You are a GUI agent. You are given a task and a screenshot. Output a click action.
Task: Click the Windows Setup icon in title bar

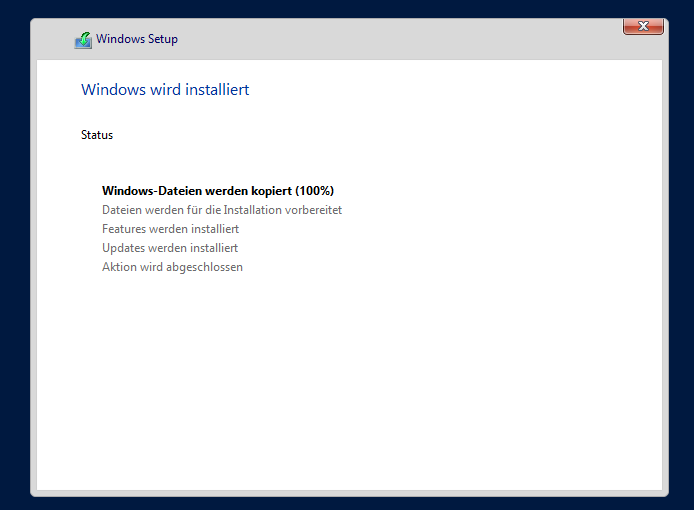(83, 40)
